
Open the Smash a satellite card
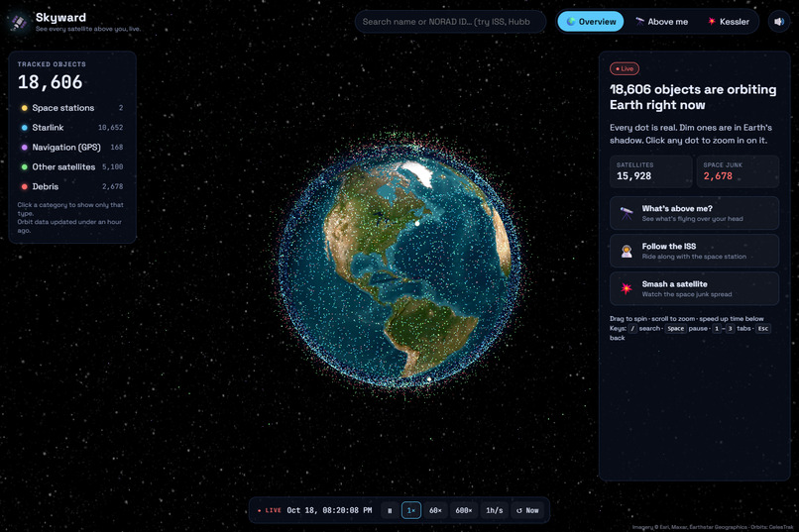pyautogui.click(x=694, y=288)
